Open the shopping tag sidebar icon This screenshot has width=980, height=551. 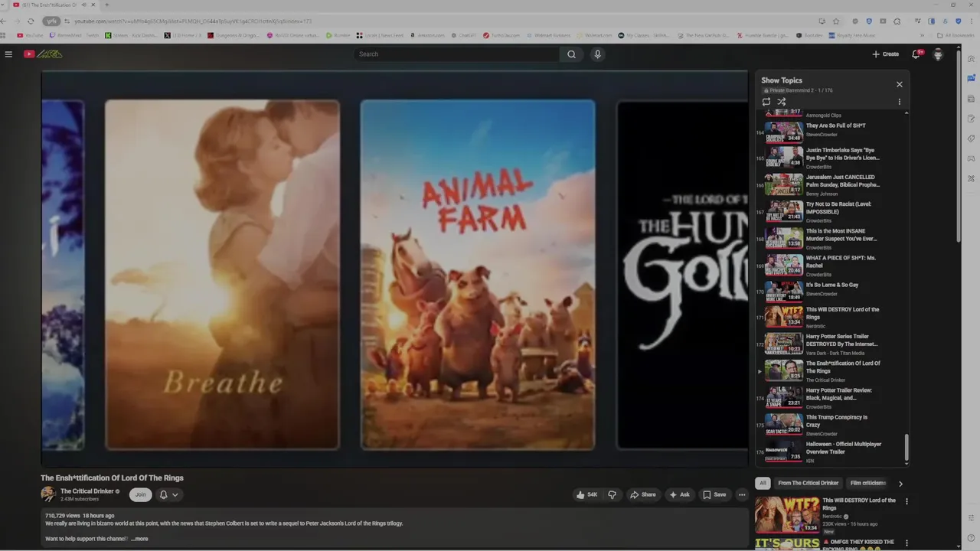pyautogui.click(x=971, y=139)
